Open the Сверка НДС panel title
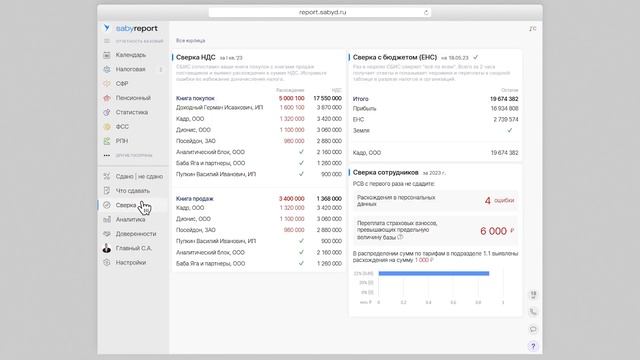Screen dimensions: 640x360 pyautogui.click(x=196, y=58)
